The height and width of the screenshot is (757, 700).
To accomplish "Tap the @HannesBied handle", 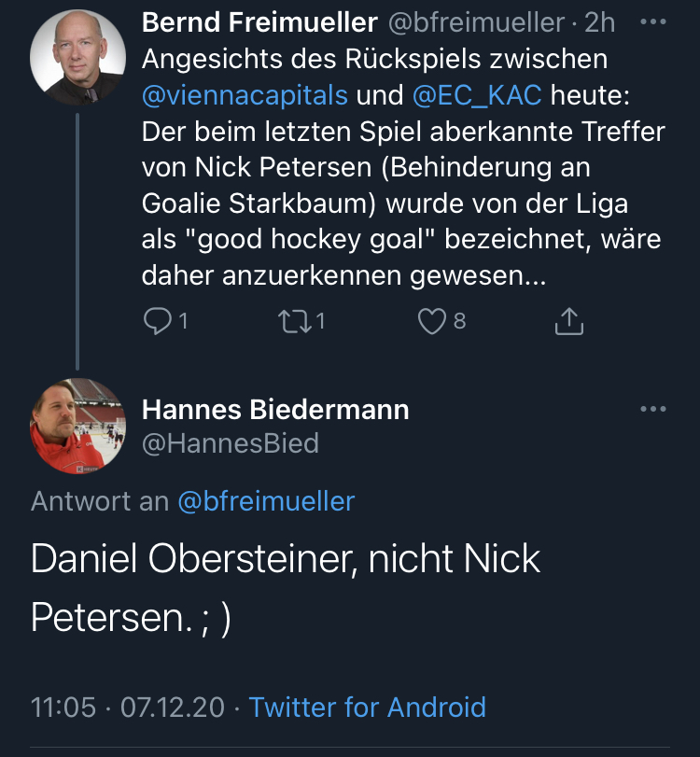I will point(230,442).
